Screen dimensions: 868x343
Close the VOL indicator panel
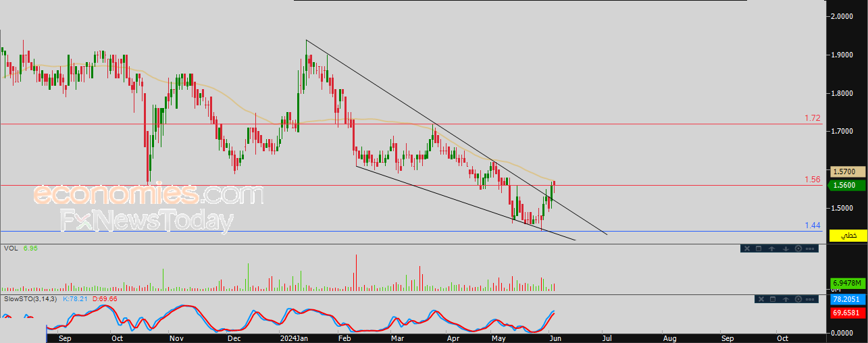click(x=746, y=248)
